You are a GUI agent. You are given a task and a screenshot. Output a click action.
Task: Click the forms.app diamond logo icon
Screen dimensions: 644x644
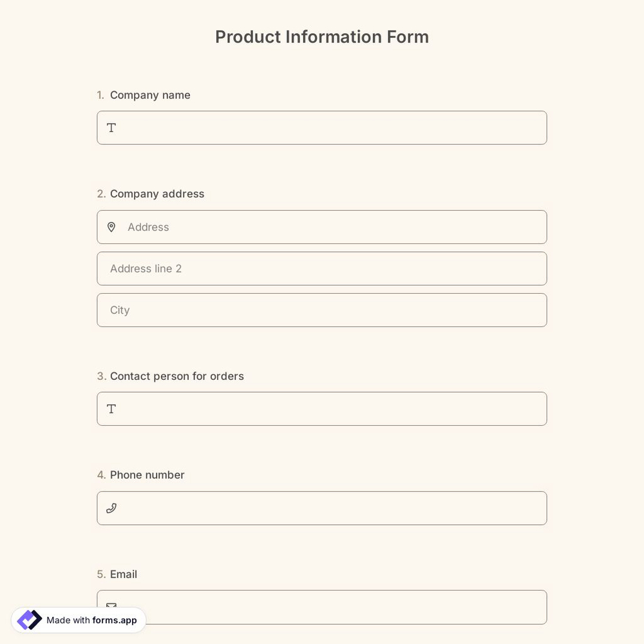[x=29, y=620]
